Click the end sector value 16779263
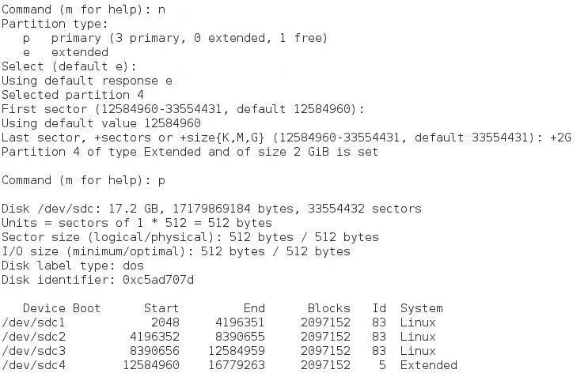The height and width of the screenshot is (377, 588). pyautogui.click(x=237, y=365)
